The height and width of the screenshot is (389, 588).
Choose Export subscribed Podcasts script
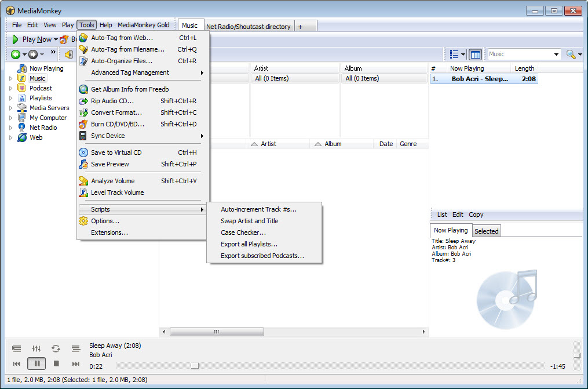click(264, 256)
